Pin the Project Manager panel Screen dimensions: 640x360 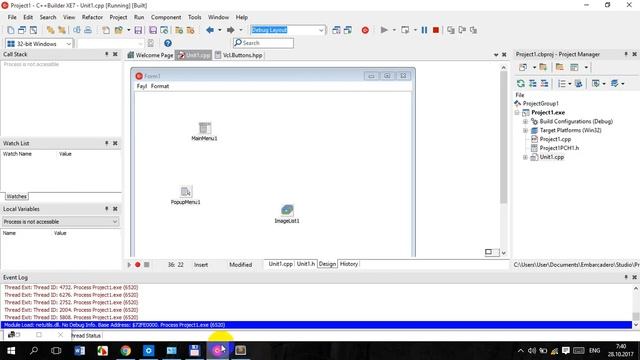626,54
